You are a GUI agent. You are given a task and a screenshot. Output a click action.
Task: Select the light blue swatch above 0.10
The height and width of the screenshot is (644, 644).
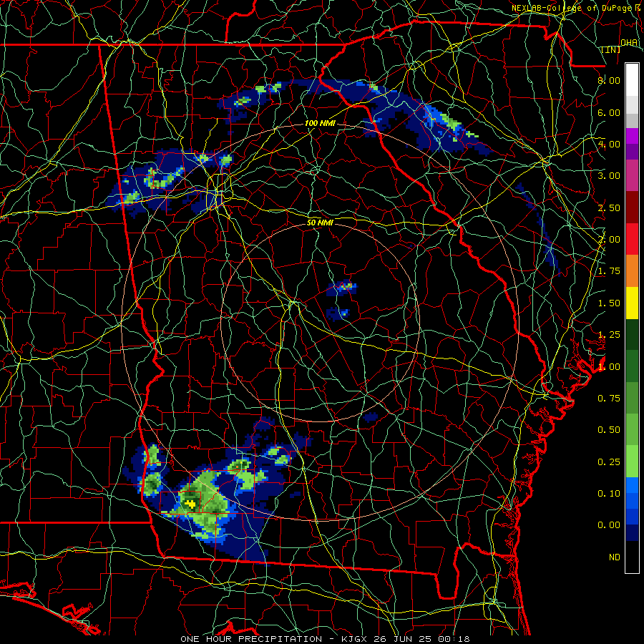(x=632, y=485)
